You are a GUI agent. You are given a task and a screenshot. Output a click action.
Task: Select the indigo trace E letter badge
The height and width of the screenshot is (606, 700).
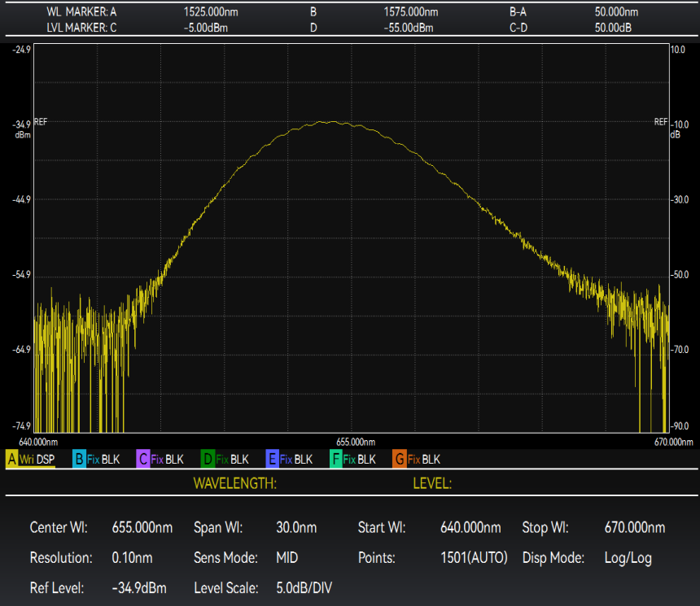pos(272,460)
